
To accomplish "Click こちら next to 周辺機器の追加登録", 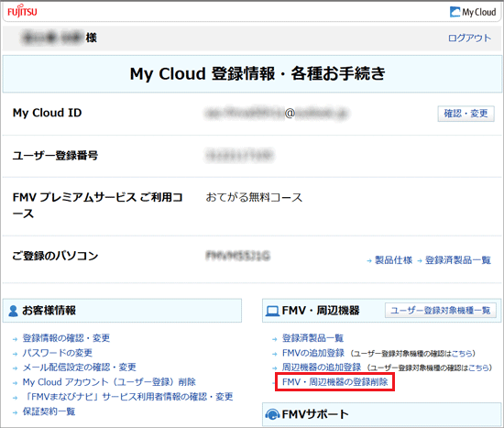I will [x=478, y=368].
